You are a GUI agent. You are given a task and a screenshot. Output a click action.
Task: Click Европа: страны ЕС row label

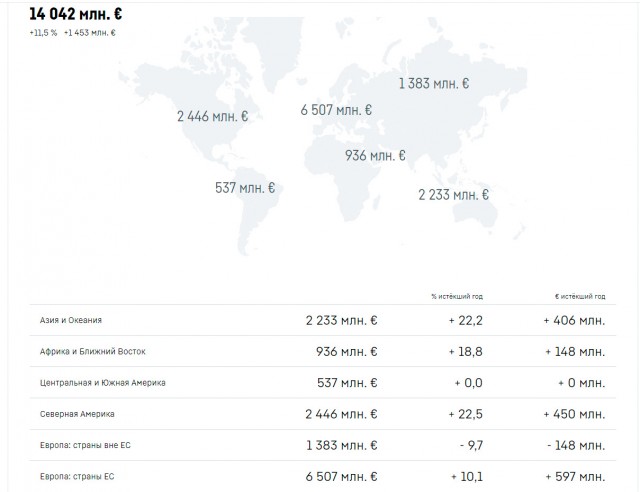click(x=77, y=476)
